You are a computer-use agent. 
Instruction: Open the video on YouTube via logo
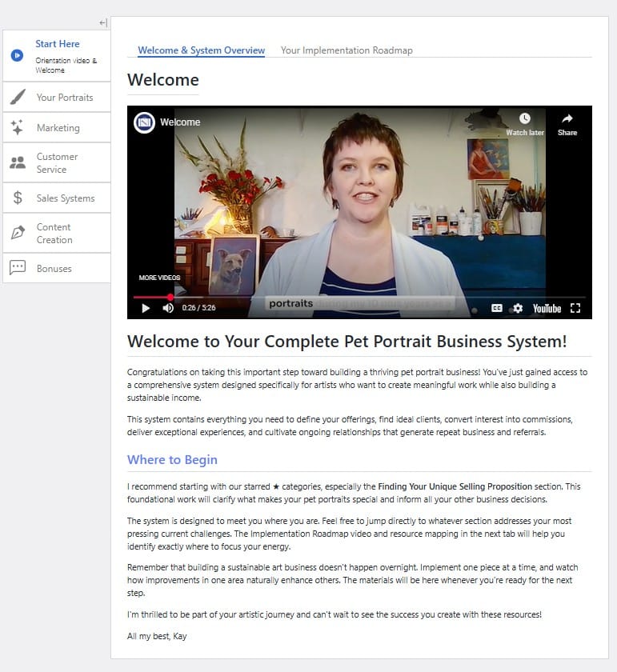pyautogui.click(x=547, y=309)
